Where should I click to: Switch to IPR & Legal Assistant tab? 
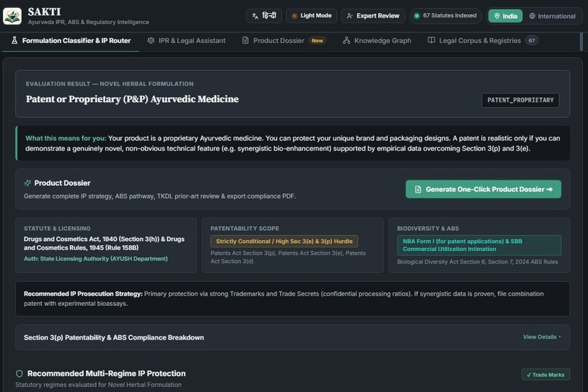[x=186, y=40]
